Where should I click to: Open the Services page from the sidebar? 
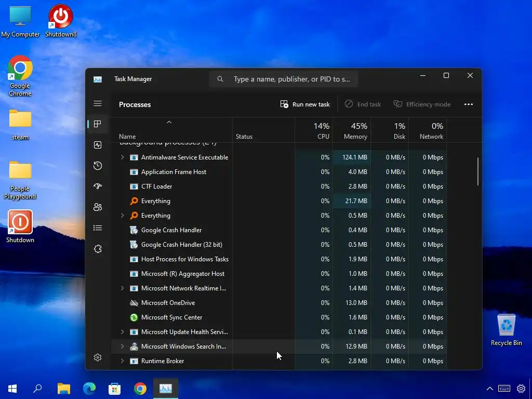(98, 249)
